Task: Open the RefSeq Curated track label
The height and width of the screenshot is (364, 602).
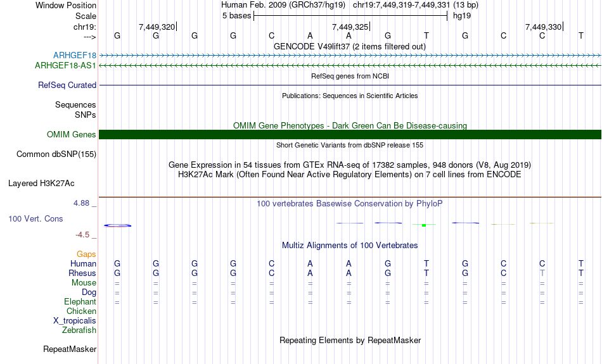Action: (67, 85)
